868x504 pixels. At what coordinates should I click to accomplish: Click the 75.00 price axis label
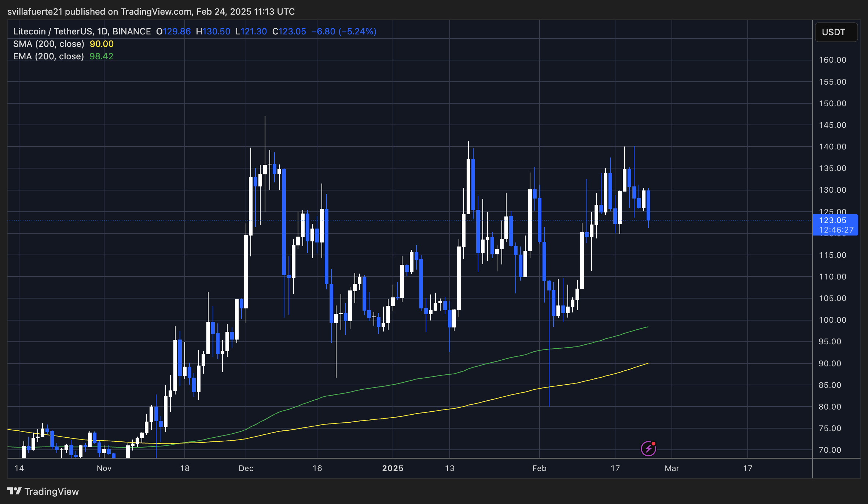point(830,428)
